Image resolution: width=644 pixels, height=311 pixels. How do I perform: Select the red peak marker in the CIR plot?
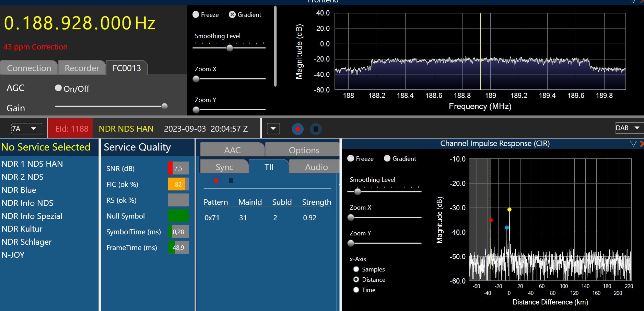coord(491,220)
